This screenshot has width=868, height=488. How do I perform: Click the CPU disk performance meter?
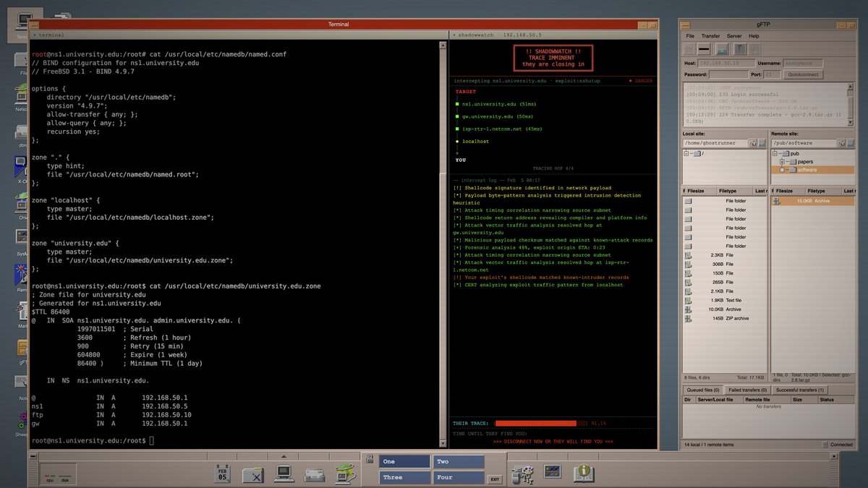[59, 474]
